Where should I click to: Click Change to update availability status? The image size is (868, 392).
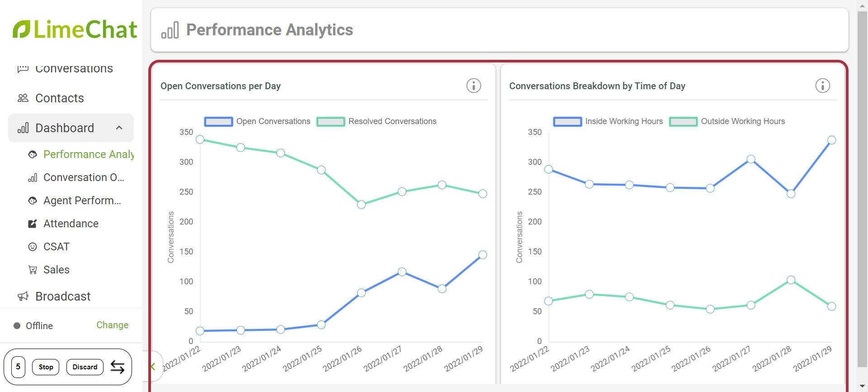point(113,325)
